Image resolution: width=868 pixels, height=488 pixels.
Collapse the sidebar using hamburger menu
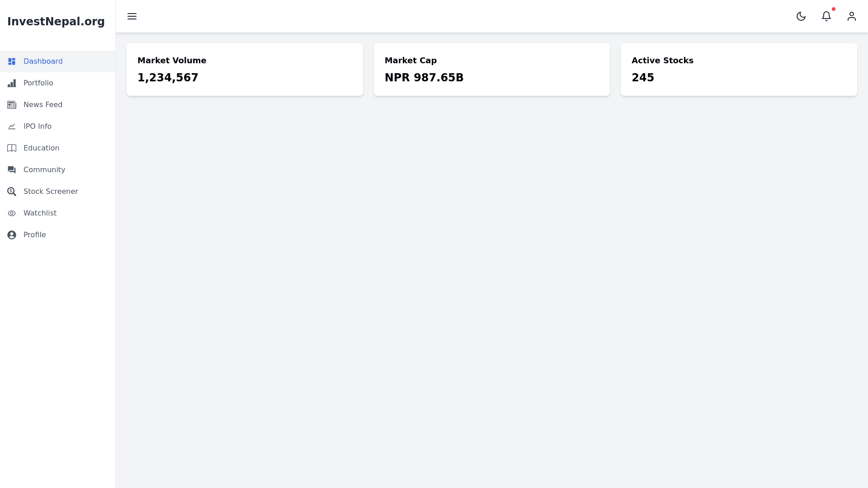pos(132,16)
